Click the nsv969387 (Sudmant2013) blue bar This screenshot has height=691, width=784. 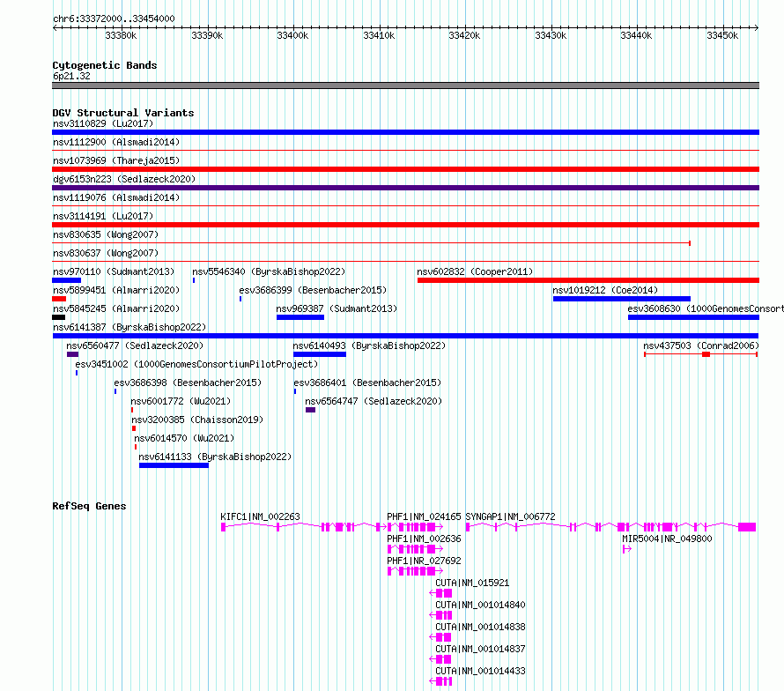coord(300,317)
